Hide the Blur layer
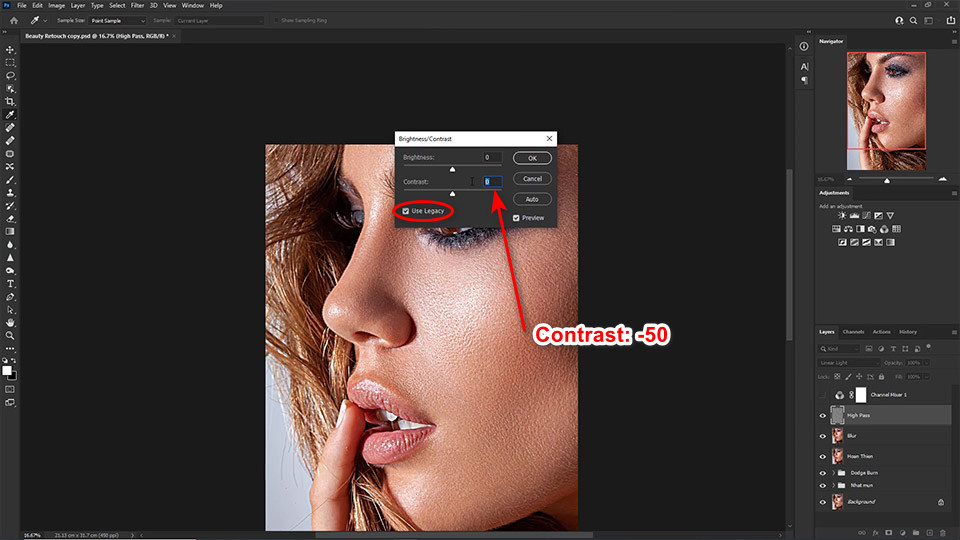The width and height of the screenshot is (960, 540). click(823, 436)
